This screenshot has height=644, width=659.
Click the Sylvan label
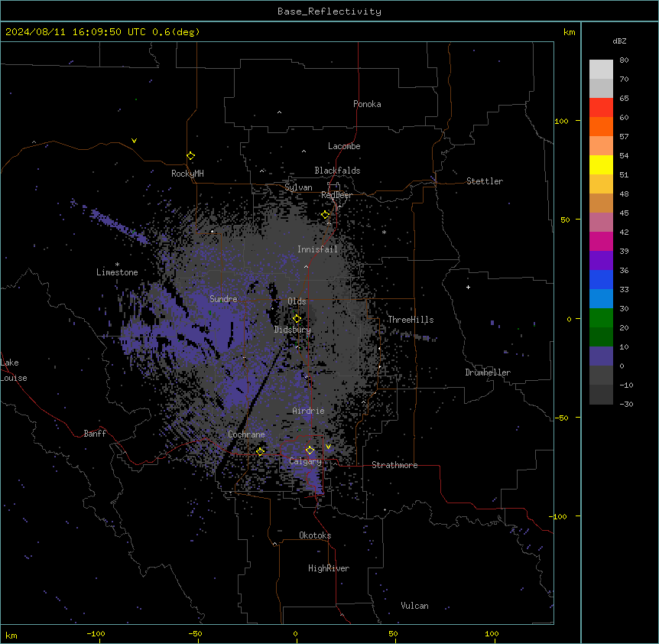click(x=298, y=187)
